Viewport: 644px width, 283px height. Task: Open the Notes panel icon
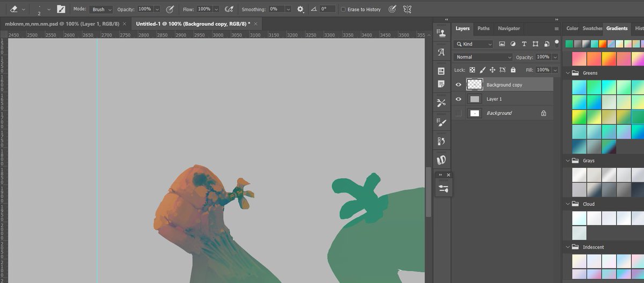tap(441, 84)
